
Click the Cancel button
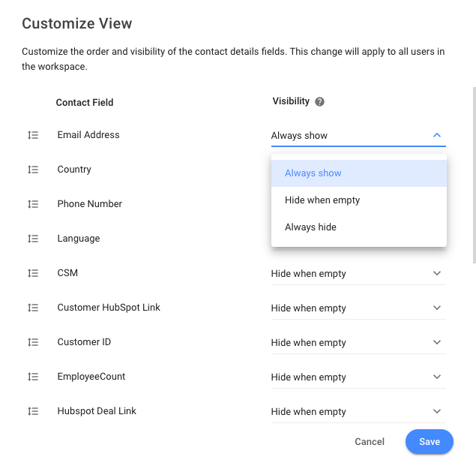click(370, 442)
